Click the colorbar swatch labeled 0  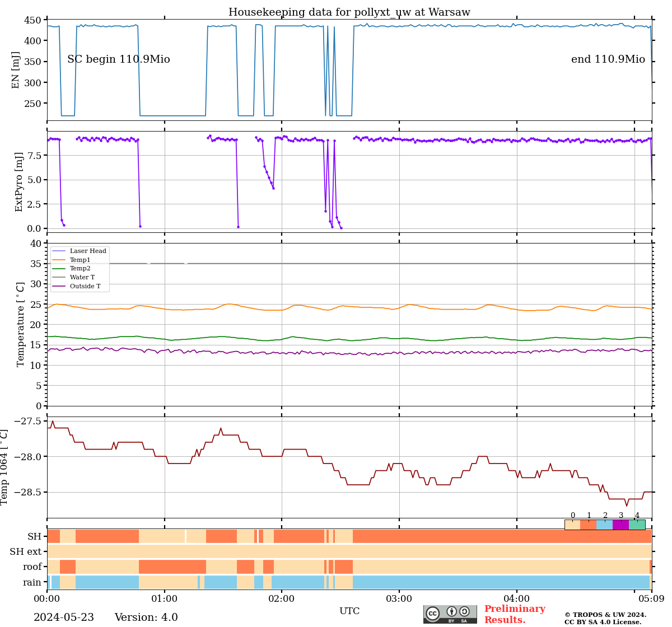[x=572, y=525]
